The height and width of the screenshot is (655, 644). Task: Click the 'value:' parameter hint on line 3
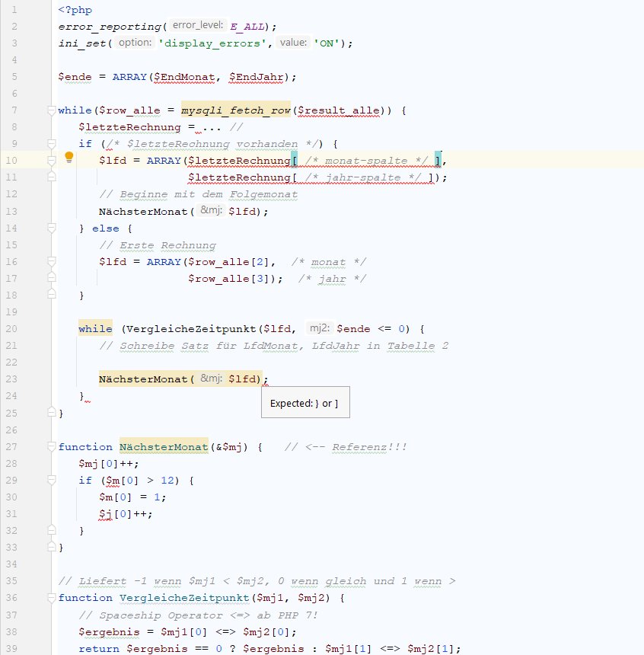click(292, 43)
